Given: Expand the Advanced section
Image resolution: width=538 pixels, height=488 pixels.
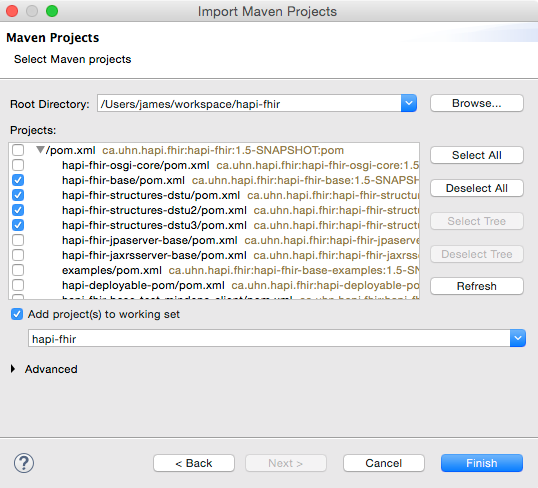Looking at the screenshot, I should click(13, 369).
